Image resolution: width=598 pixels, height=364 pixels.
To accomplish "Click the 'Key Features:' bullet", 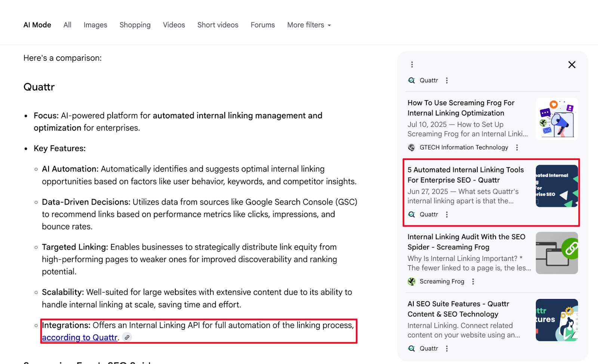I will pyautogui.click(x=59, y=148).
